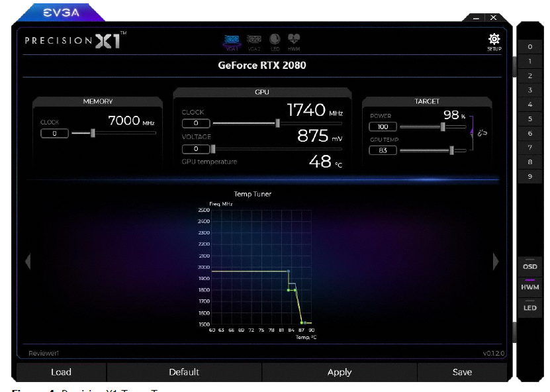Minimize the Precision X1 window
This screenshot has width=550, height=392.
(x=476, y=18)
